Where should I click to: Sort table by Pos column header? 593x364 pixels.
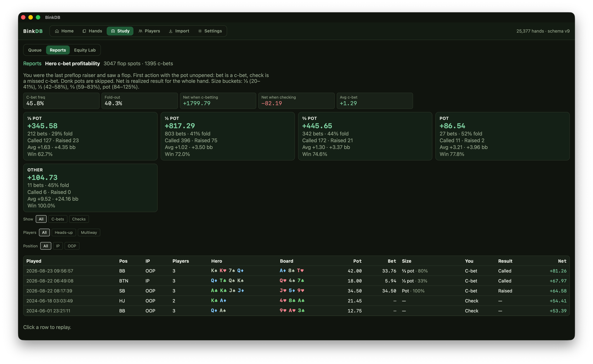(x=123, y=261)
